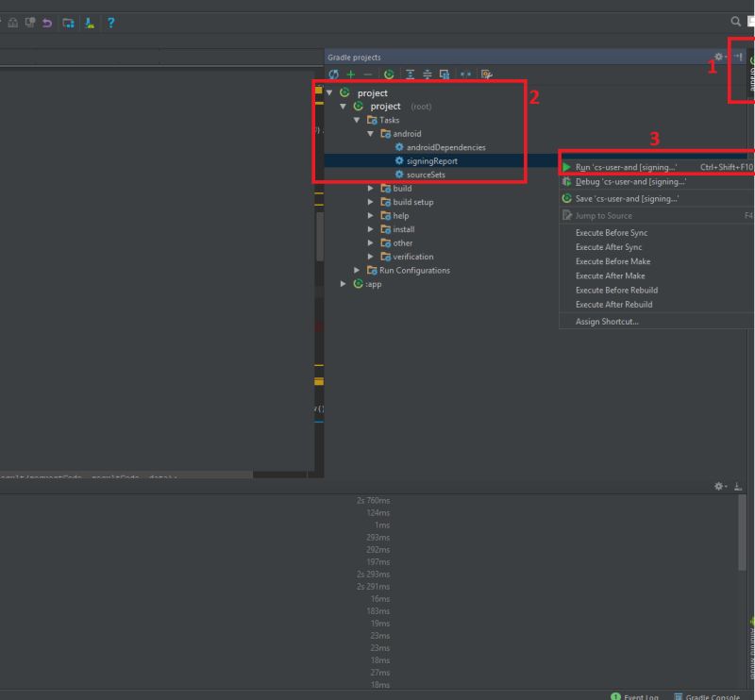This screenshot has height=700, width=755.
Task: Expand all nodes in the Gradle projects tree
Action: tap(410, 74)
